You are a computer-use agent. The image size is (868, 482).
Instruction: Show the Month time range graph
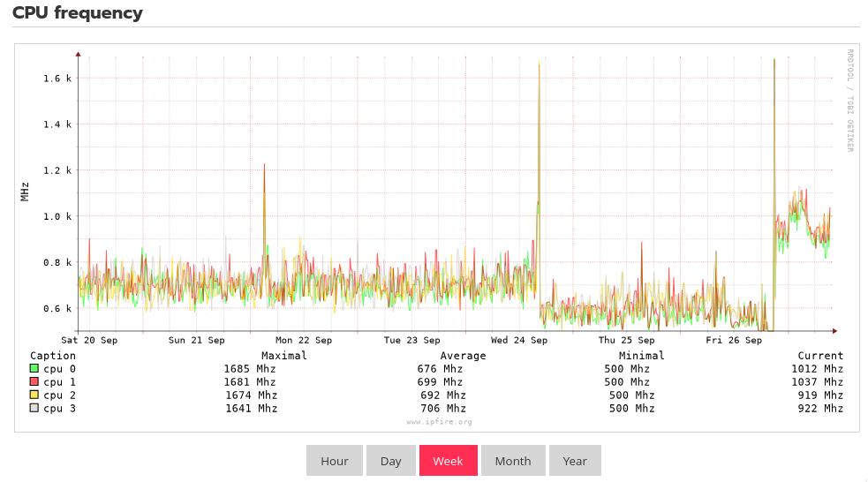512,461
